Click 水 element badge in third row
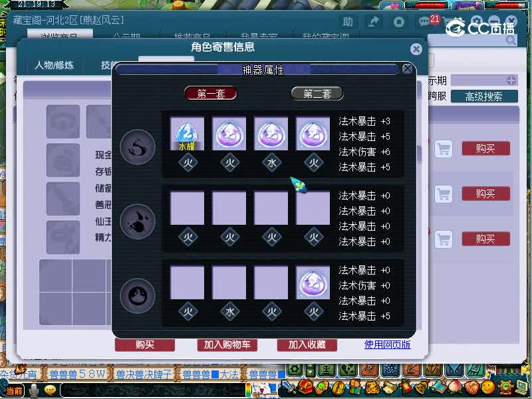The image size is (532, 399). [x=229, y=312]
